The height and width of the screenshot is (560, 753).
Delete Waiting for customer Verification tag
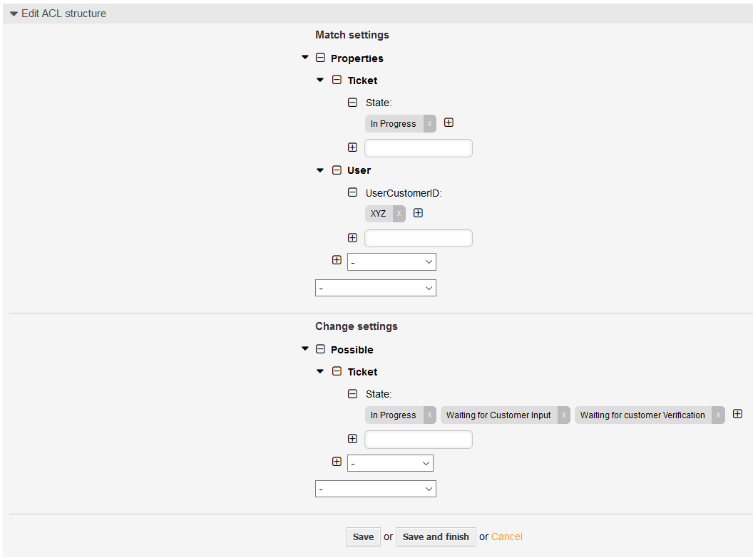coord(718,415)
